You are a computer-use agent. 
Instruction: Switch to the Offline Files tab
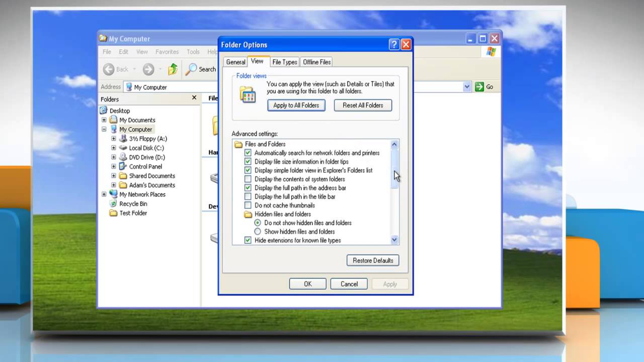point(317,62)
